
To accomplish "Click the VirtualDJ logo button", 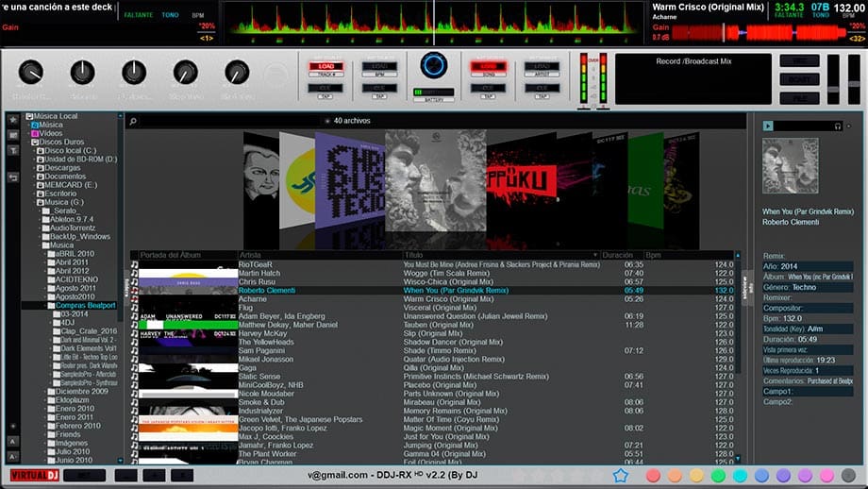I will point(34,475).
